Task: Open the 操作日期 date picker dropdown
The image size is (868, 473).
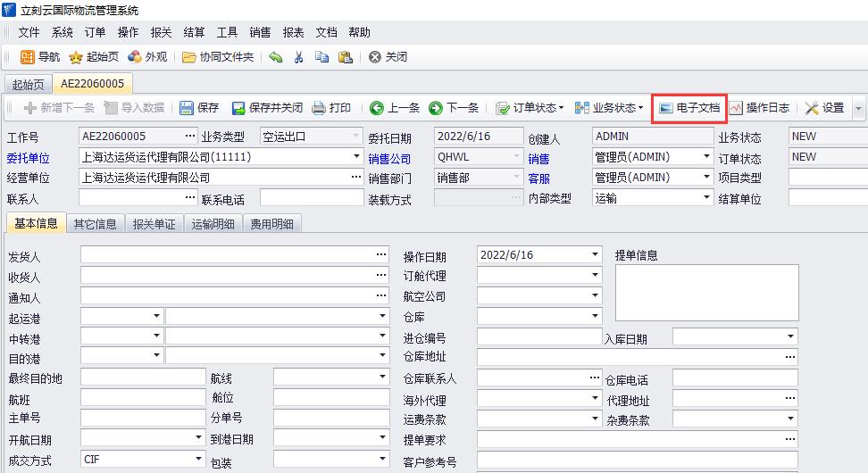Action: click(596, 254)
